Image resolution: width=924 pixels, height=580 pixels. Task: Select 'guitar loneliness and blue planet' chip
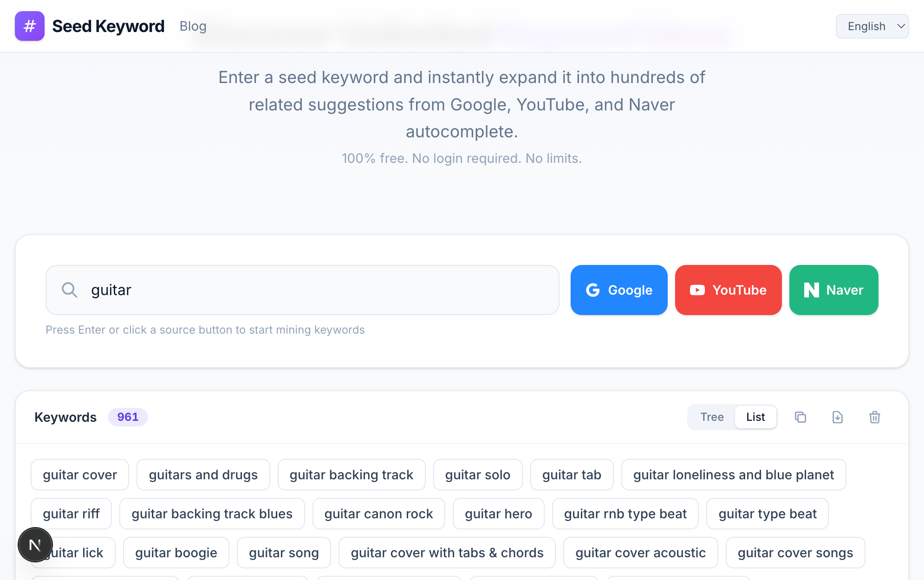point(734,475)
